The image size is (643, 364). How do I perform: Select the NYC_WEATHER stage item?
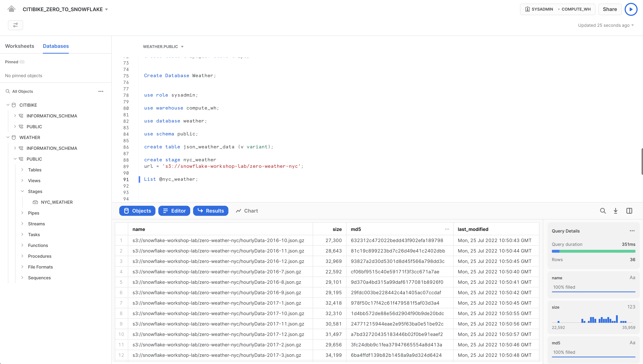point(57,202)
